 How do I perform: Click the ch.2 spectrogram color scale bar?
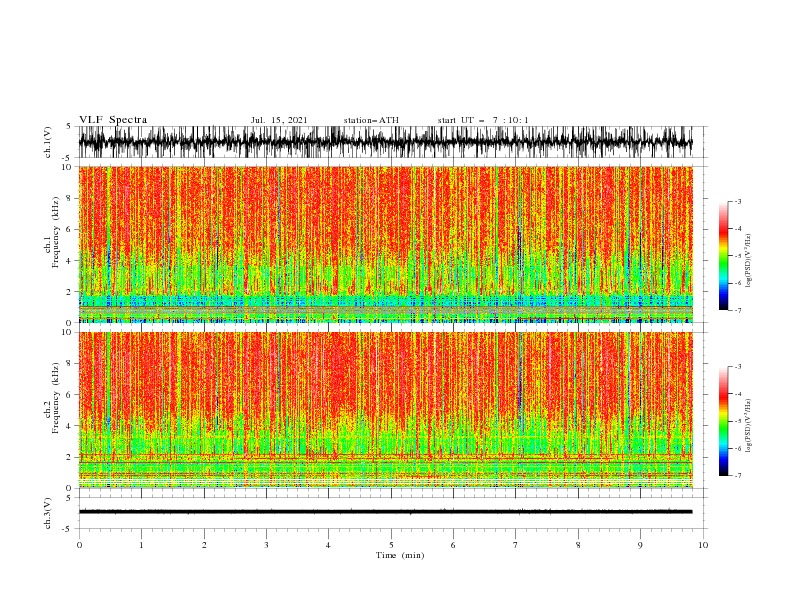723,421
